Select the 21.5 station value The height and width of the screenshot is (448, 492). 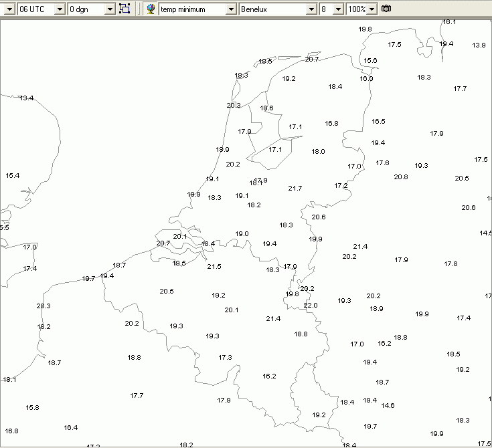pyautogui.click(x=214, y=267)
